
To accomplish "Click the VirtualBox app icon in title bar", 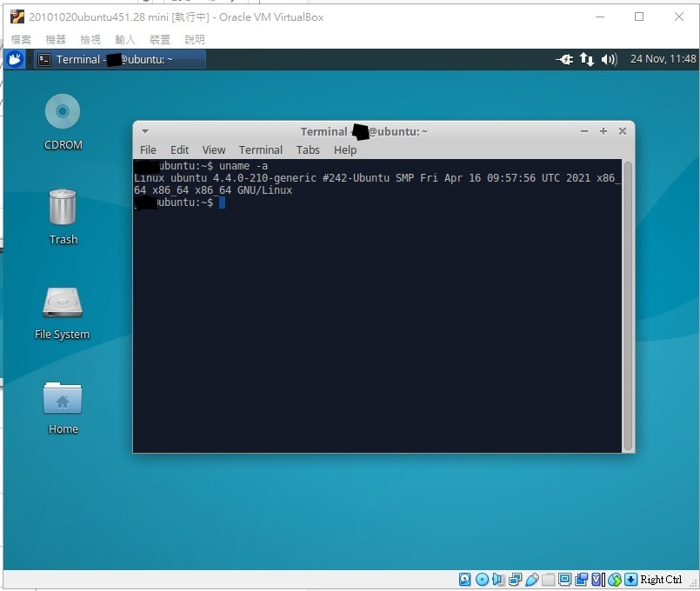I will tap(17, 17).
